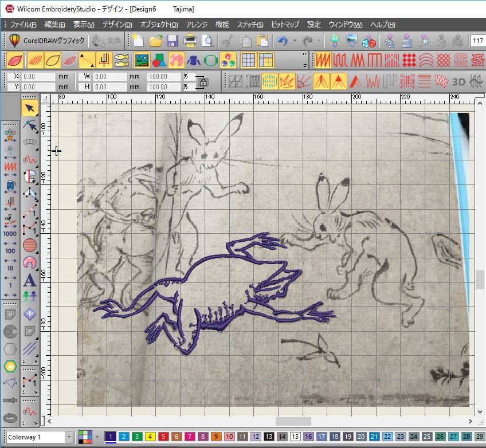
Task: Click the pink ring shape tool
Action: [x=30, y=263]
